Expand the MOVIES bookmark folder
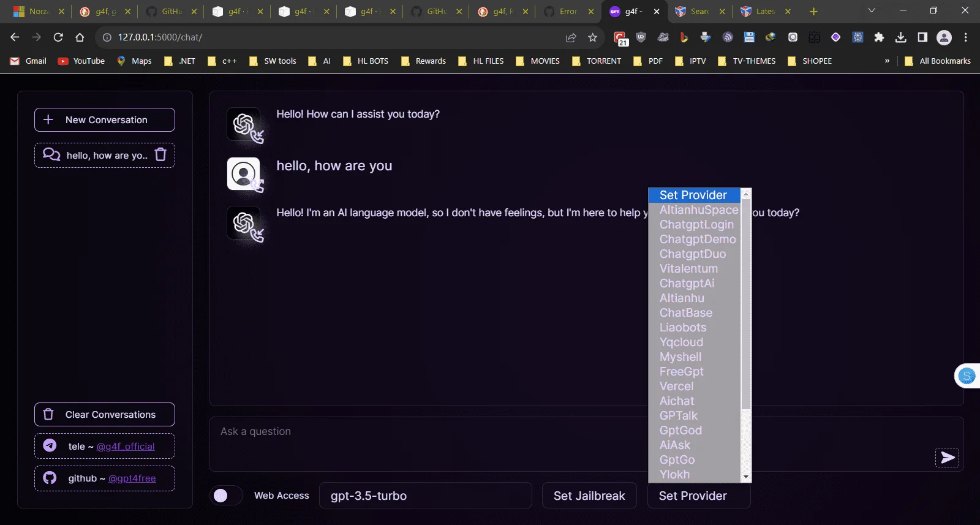This screenshot has width=980, height=525. [538, 61]
